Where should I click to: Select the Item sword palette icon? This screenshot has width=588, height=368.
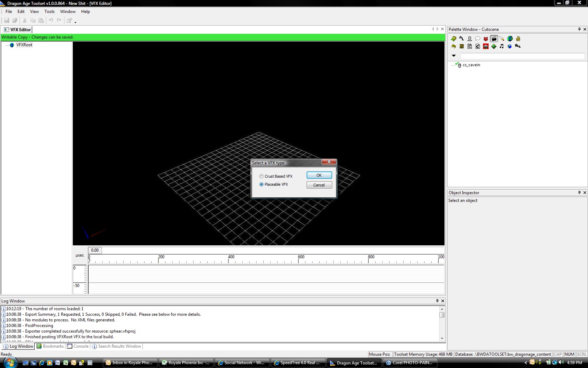point(502,39)
